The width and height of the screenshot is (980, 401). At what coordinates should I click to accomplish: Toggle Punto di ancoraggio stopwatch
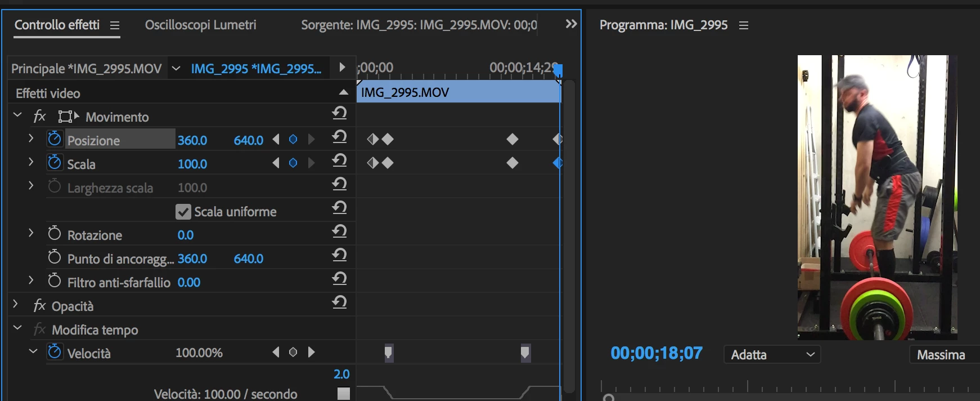[55, 257]
